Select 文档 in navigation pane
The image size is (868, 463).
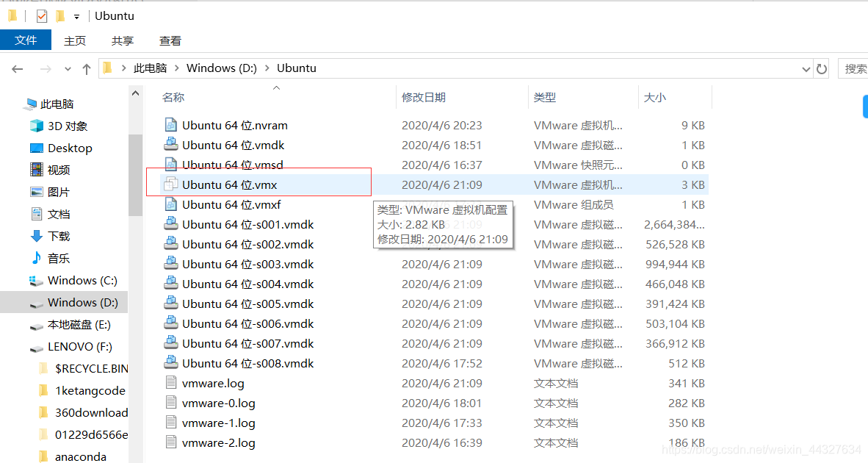[x=59, y=215]
